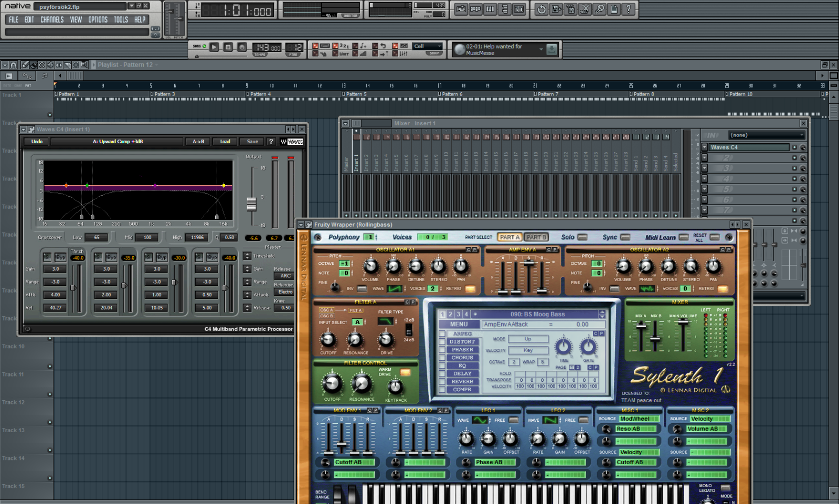839x504 pixels.
Task: Switch to PART B in Sylenth1
Action: [536, 237]
